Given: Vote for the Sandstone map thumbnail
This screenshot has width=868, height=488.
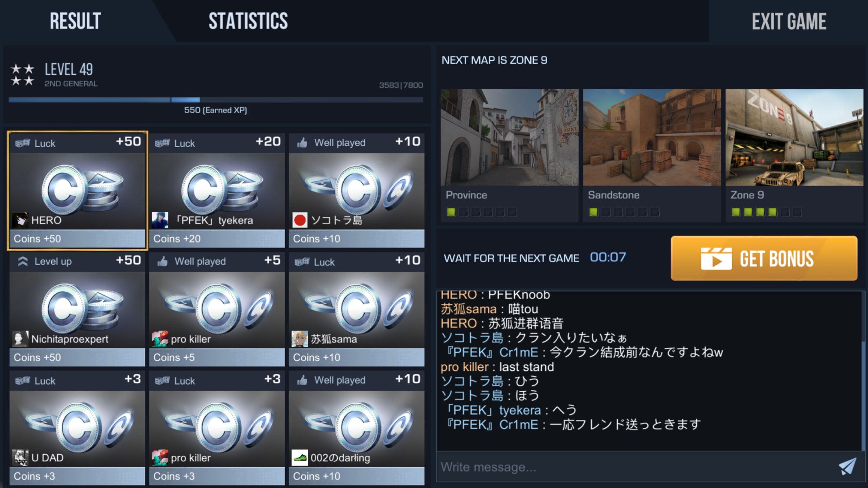Looking at the screenshot, I should coord(652,138).
